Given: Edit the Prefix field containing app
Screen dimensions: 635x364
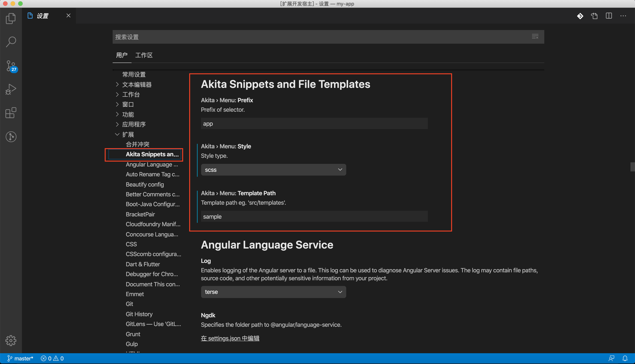Looking at the screenshot, I should click(x=314, y=123).
